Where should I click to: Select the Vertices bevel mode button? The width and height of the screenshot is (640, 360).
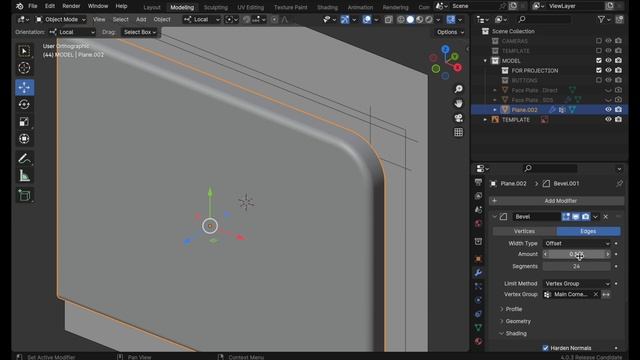(x=524, y=231)
